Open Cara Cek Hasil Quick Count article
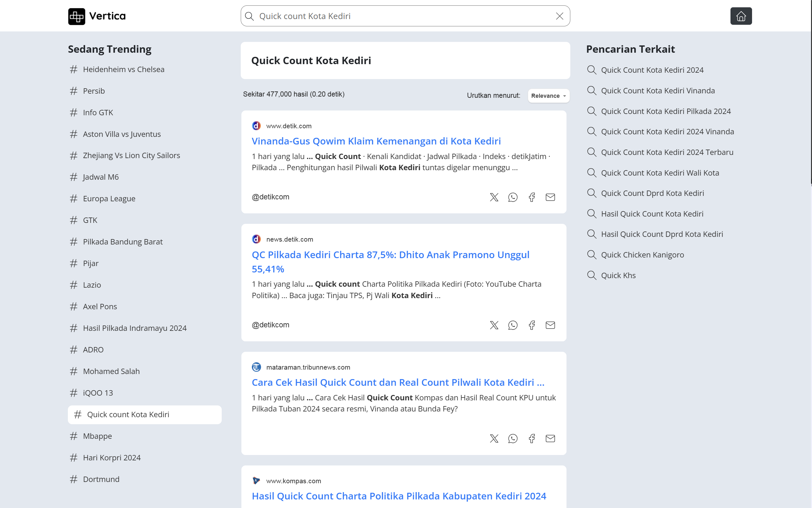 point(398,382)
